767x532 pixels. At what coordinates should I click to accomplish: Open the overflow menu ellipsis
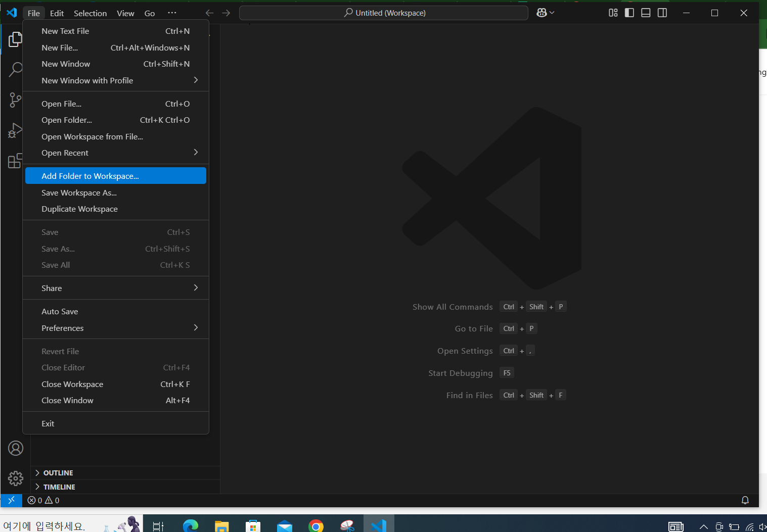(x=172, y=13)
